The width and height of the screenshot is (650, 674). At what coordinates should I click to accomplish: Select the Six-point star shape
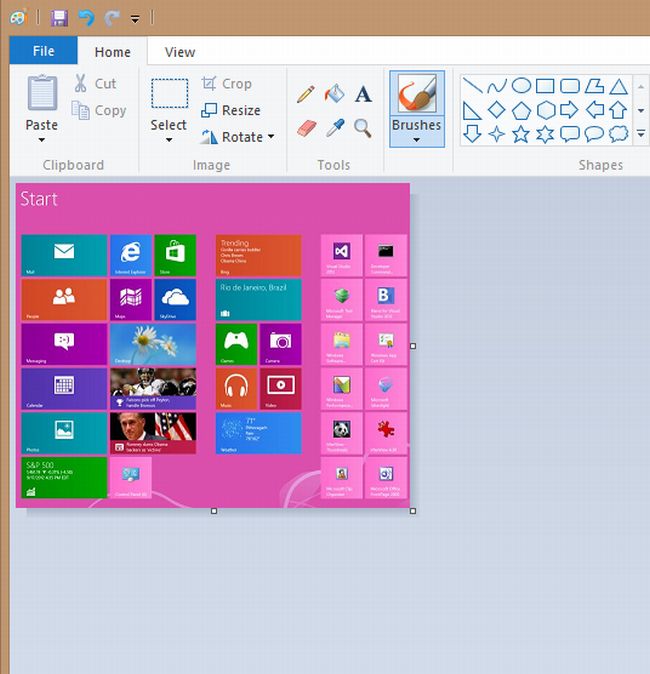coord(545,135)
